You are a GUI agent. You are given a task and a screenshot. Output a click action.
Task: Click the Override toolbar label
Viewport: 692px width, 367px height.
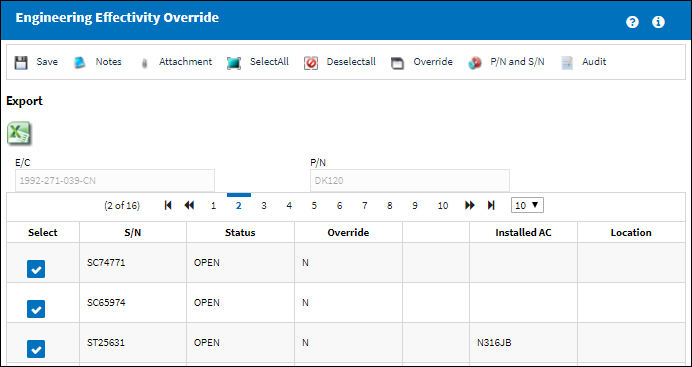click(x=433, y=62)
